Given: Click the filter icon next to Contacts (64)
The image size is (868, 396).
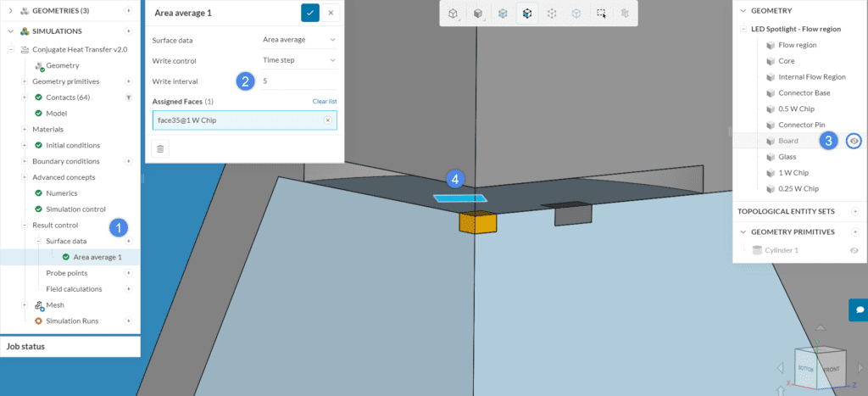Looking at the screenshot, I should click(129, 98).
